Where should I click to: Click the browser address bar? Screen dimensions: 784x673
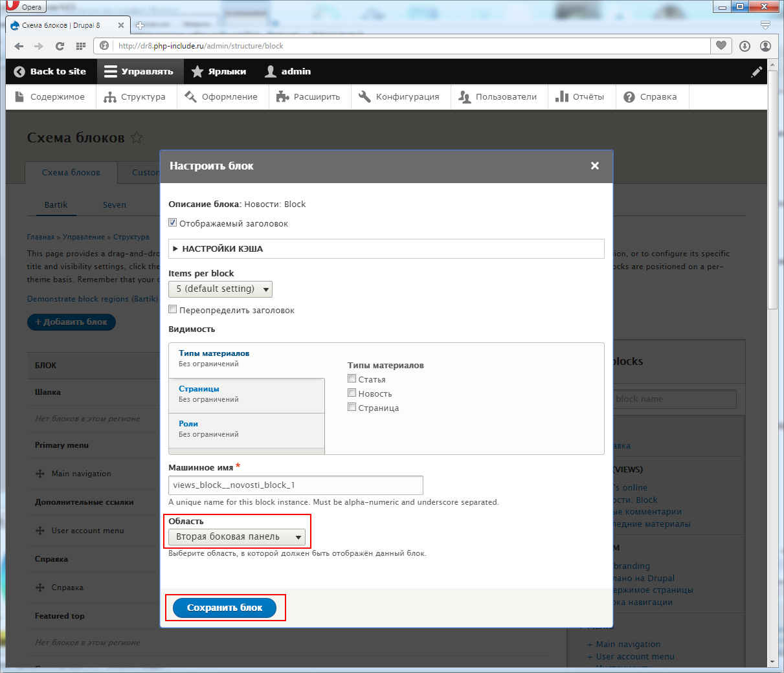click(411, 46)
